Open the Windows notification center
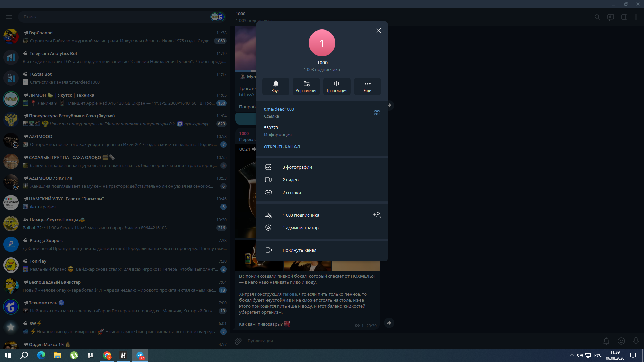The width and height of the screenshot is (644, 362). tap(633, 355)
